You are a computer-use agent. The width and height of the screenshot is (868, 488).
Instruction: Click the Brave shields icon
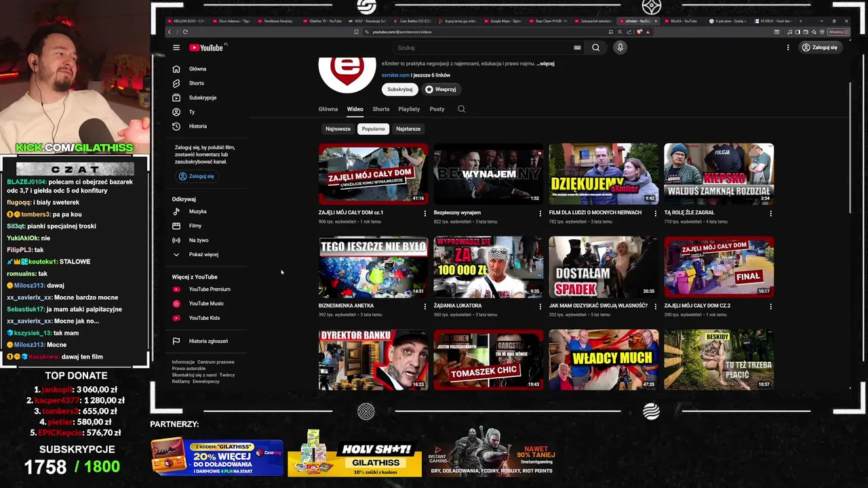point(641,32)
